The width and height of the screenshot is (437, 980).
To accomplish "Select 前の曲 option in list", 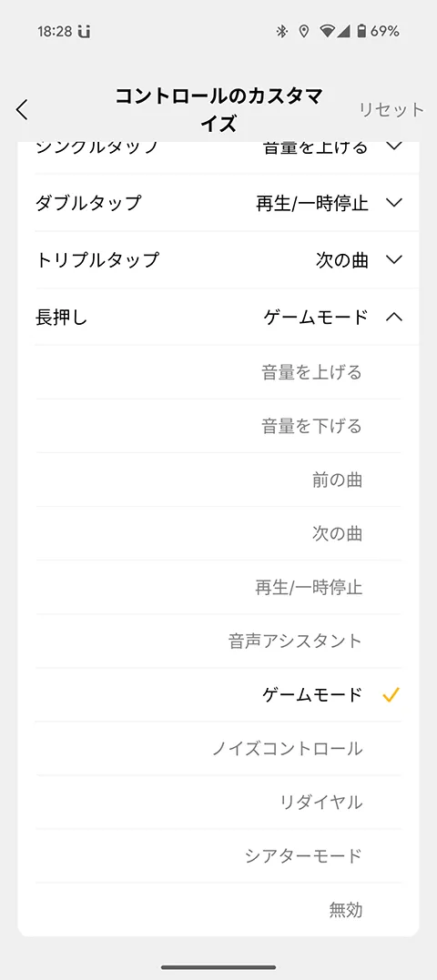I will (218, 480).
